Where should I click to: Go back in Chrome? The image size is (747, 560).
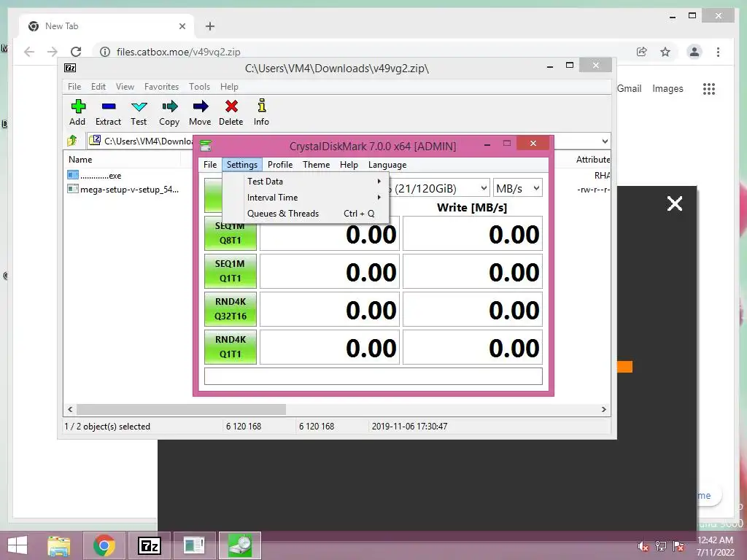tap(29, 52)
